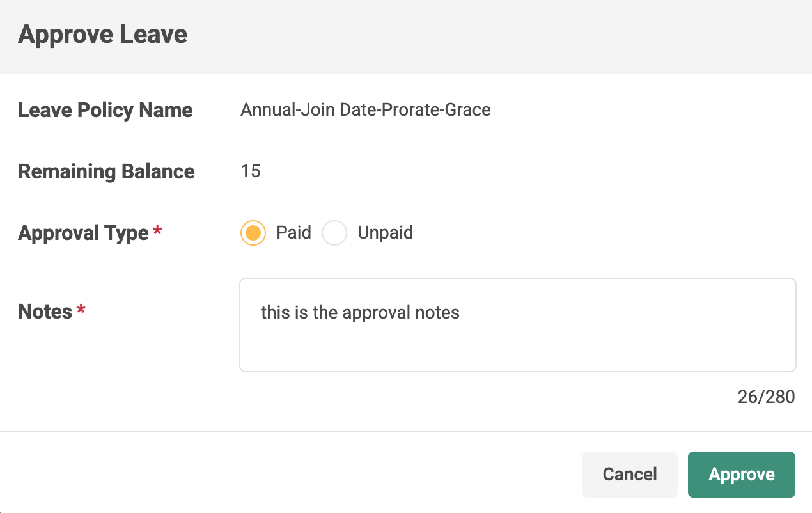Click the "Paid" option label text
Screen dimensions: 812x513
coord(293,232)
